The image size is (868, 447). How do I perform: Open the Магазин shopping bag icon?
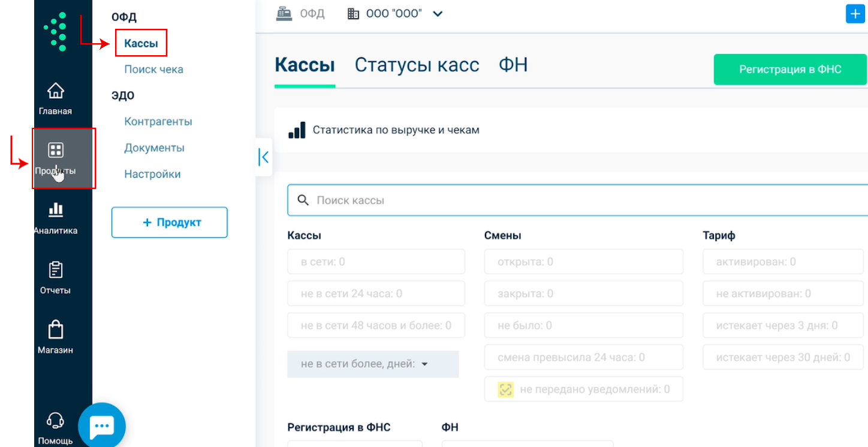click(x=55, y=330)
